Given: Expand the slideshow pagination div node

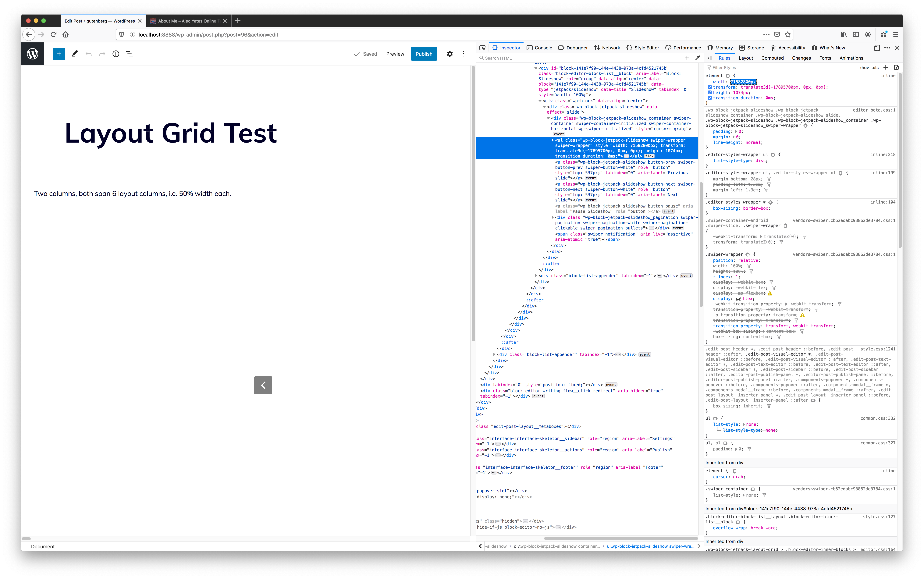Looking at the screenshot, I should [552, 218].
